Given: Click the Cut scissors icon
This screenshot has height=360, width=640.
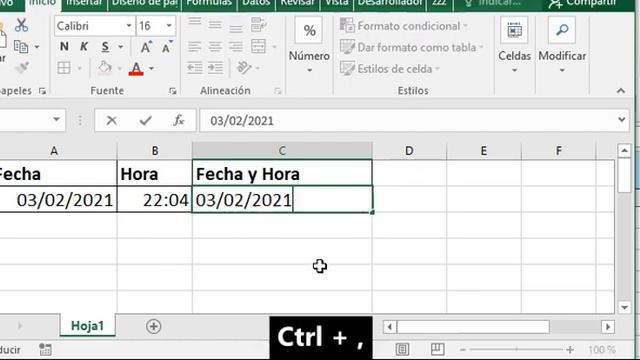Looking at the screenshot, I should [x=21, y=26].
